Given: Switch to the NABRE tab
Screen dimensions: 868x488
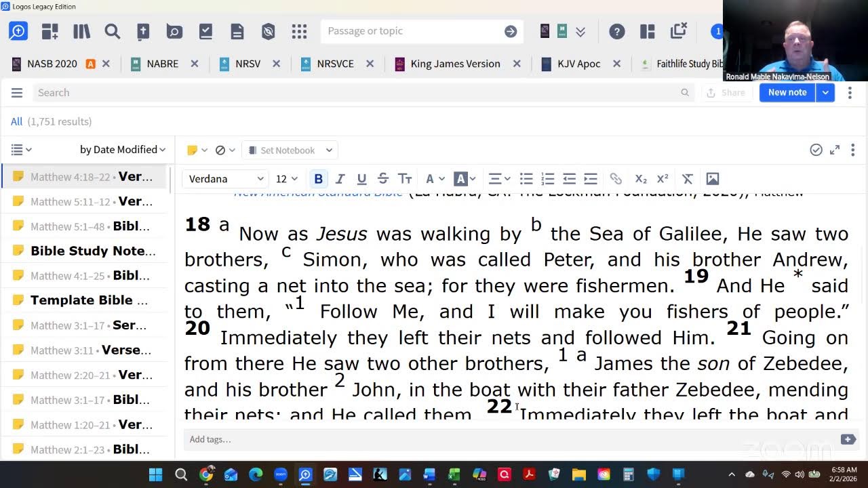Looking at the screenshot, I should click(162, 64).
